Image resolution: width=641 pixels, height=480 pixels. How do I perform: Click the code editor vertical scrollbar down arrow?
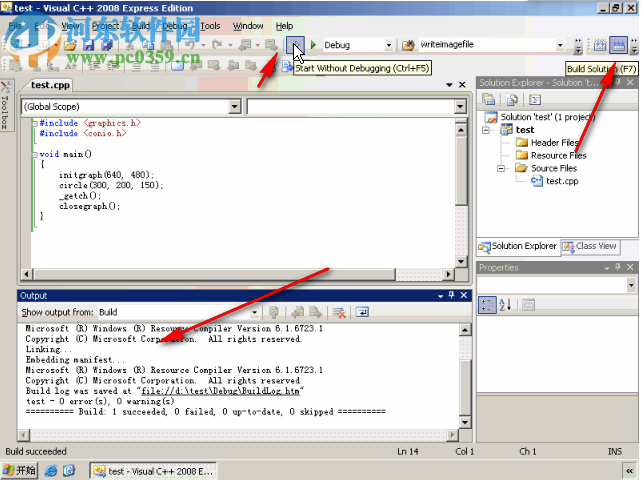tap(461, 261)
